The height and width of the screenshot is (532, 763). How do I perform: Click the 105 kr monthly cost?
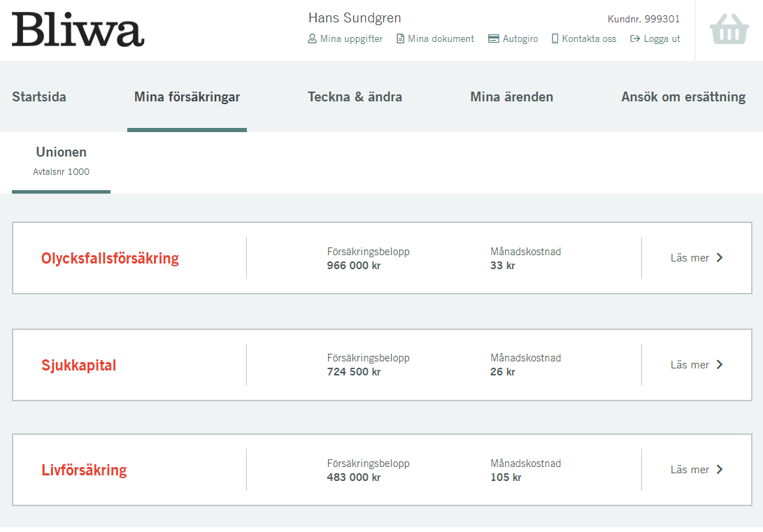(506, 477)
